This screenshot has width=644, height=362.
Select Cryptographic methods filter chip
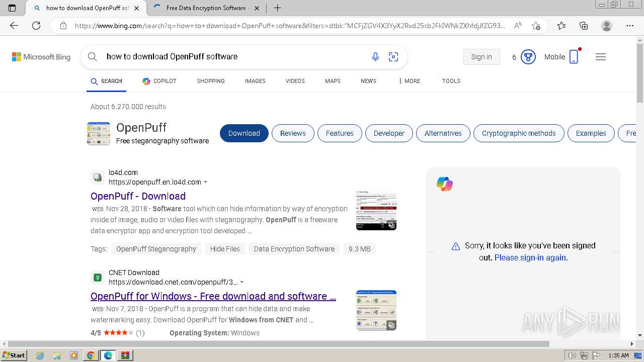tap(519, 133)
